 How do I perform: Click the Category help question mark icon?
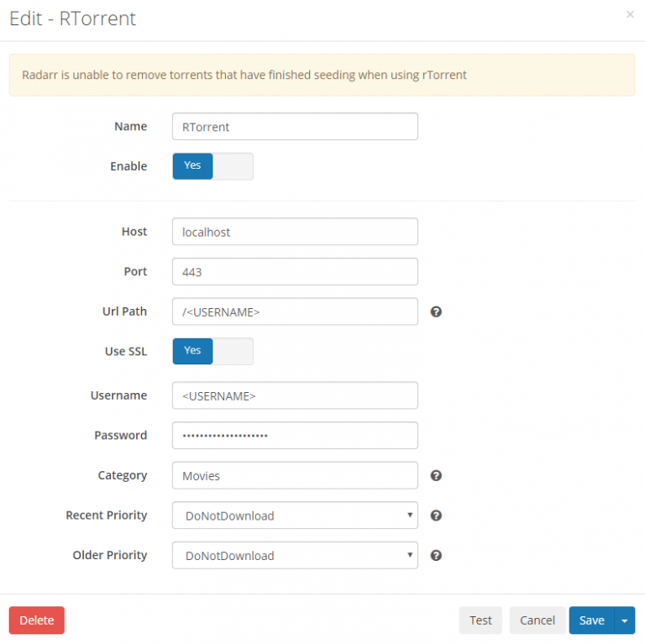[436, 475]
